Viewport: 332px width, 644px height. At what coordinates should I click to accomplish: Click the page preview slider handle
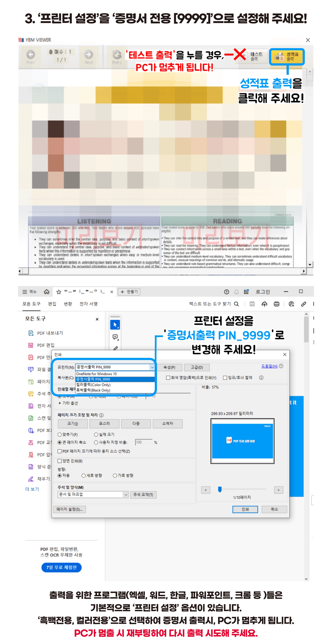[x=220, y=489]
